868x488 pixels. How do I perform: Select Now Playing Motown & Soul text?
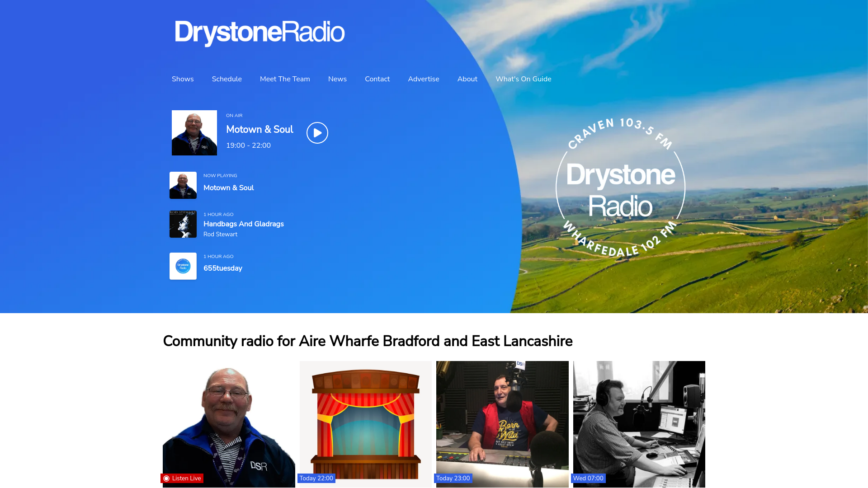[x=228, y=188]
